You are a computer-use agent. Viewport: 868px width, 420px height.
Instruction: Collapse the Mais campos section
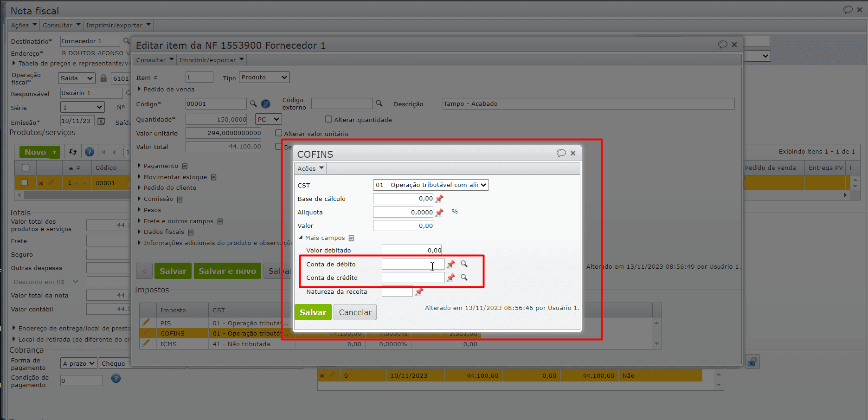[301, 238]
